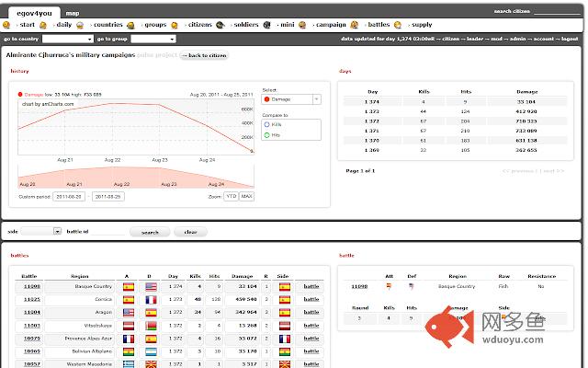Open the 'side' filter dropdown
588x368 pixels.
(x=40, y=231)
